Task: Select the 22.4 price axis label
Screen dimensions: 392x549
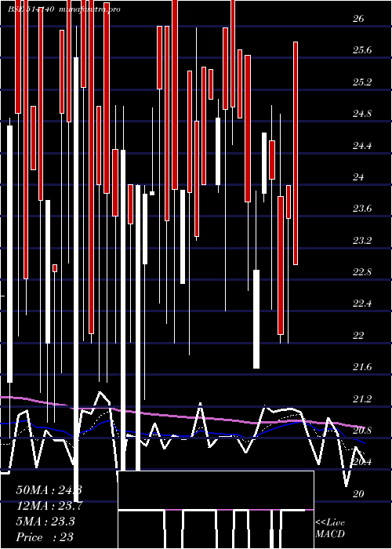Action: coord(362,304)
